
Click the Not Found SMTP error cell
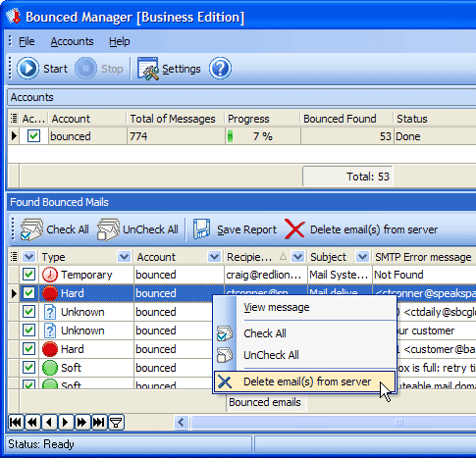pos(424,275)
